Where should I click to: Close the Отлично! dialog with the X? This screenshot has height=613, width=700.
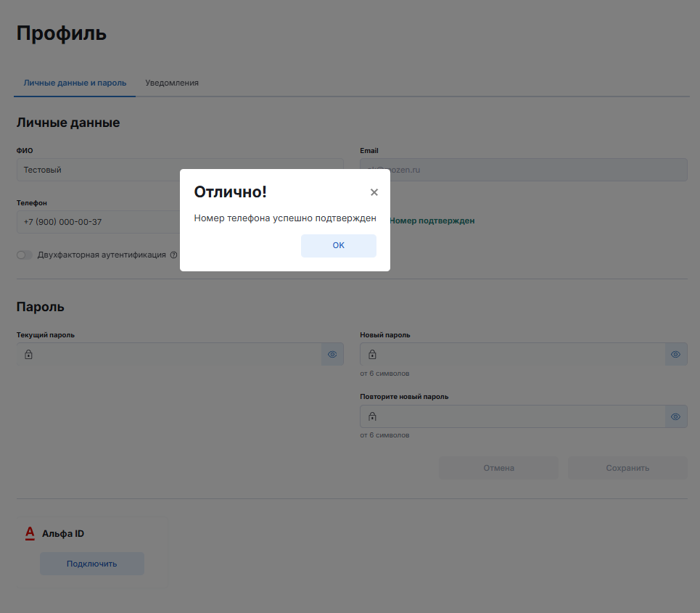(x=374, y=192)
